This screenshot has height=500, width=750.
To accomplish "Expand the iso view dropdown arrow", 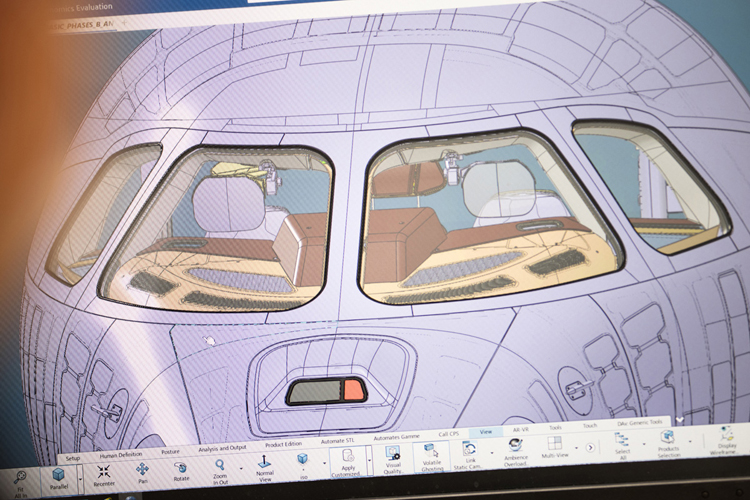I will click(x=325, y=463).
